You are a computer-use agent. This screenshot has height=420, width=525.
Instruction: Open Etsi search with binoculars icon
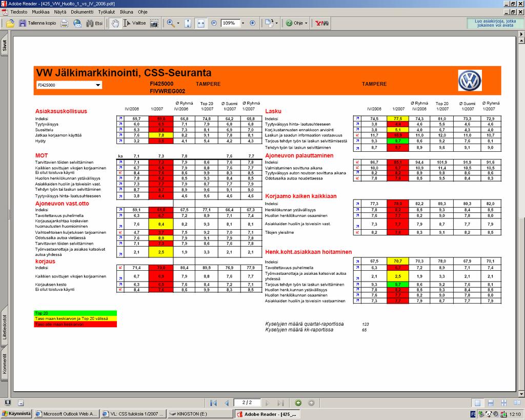(94, 23)
